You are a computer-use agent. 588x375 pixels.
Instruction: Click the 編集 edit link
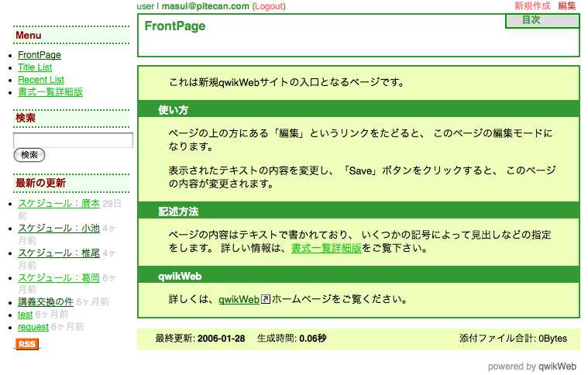[566, 6]
